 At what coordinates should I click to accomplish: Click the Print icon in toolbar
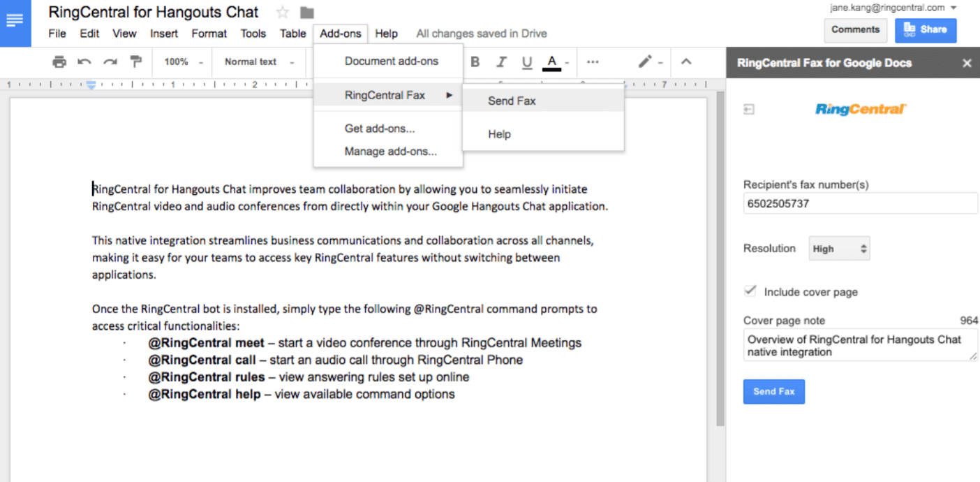click(x=59, y=62)
